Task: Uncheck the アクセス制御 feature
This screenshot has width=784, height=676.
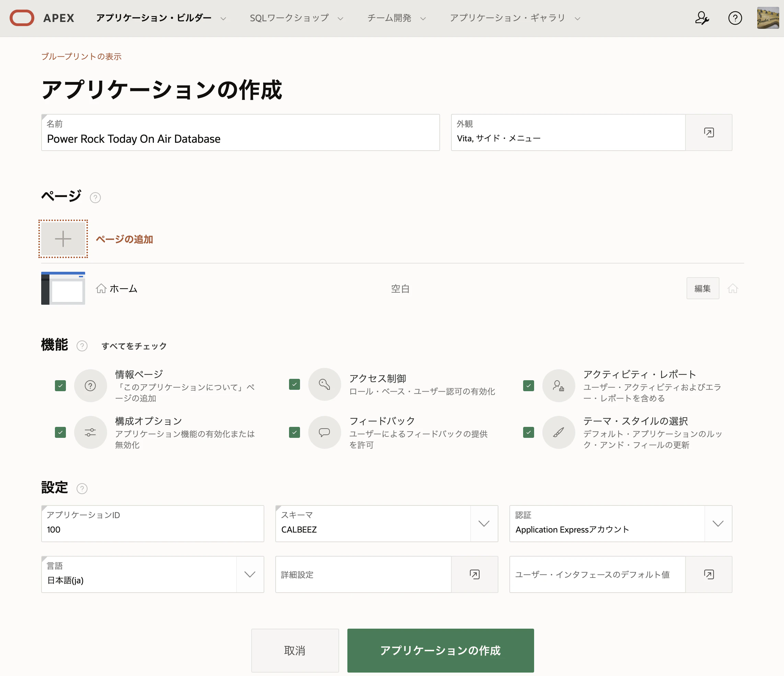Action: coord(294,384)
